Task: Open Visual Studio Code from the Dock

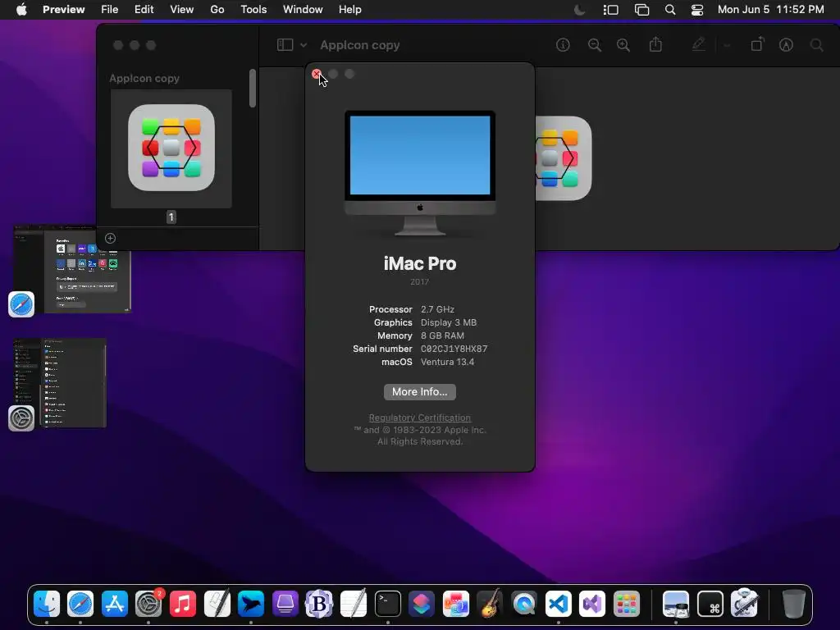Action: [x=558, y=604]
